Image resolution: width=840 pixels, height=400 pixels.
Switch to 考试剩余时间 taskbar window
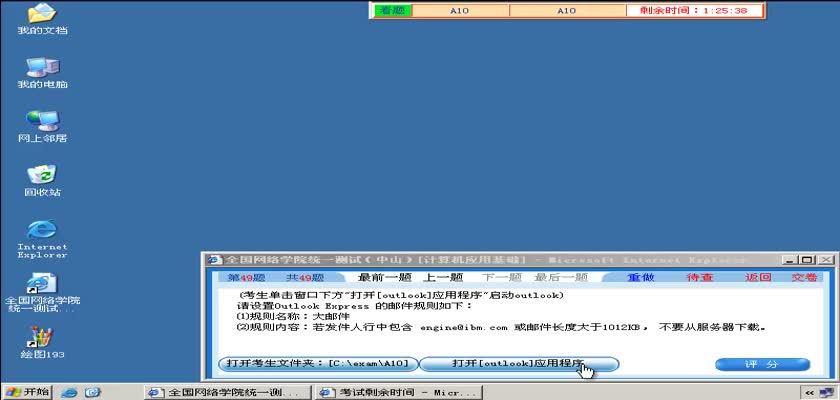tap(399, 393)
